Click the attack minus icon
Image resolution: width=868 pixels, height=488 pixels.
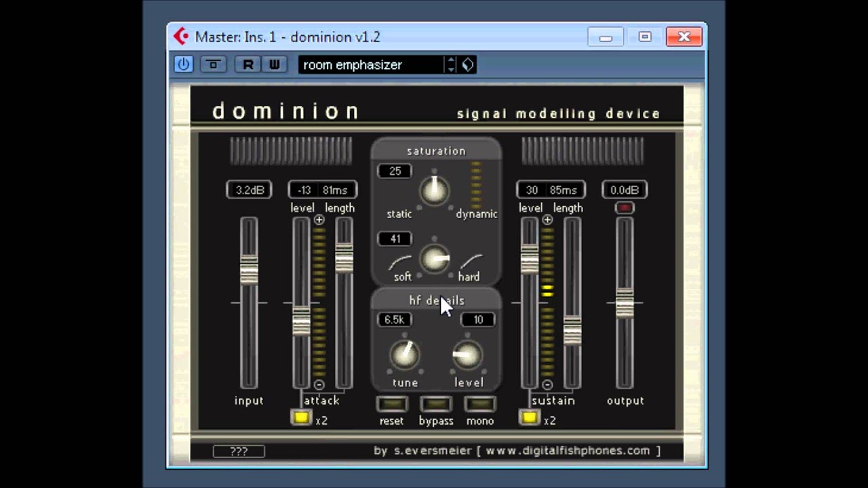point(319,384)
